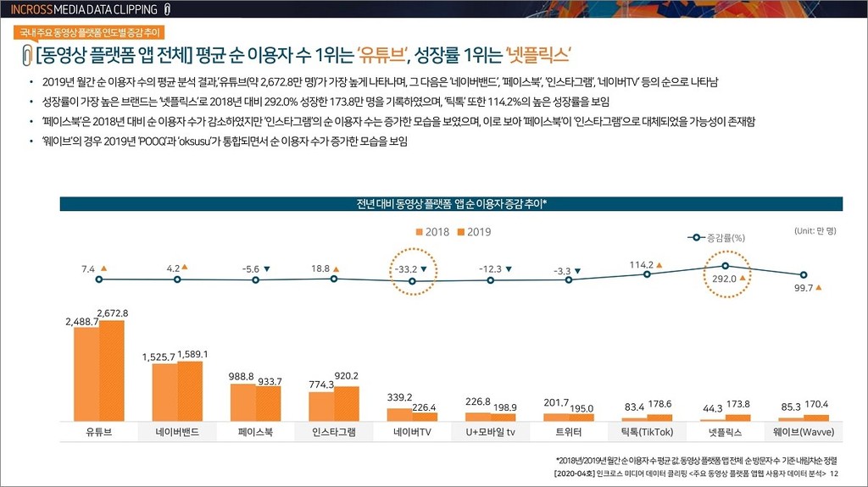Image resolution: width=868 pixels, height=487 pixels.
Task: Click the 인스타그램 2018 bar labeled 774.3
Action: [321, 407]
